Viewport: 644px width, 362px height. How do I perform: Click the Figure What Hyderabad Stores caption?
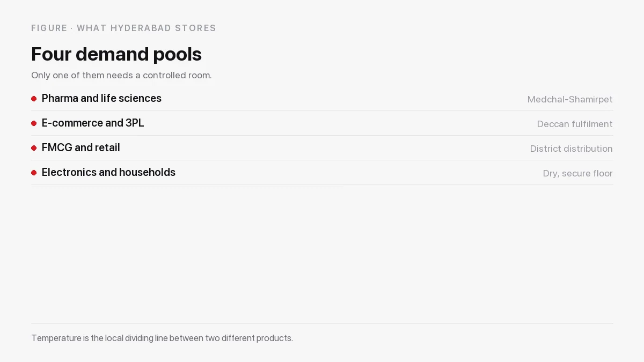click(123, 28)
